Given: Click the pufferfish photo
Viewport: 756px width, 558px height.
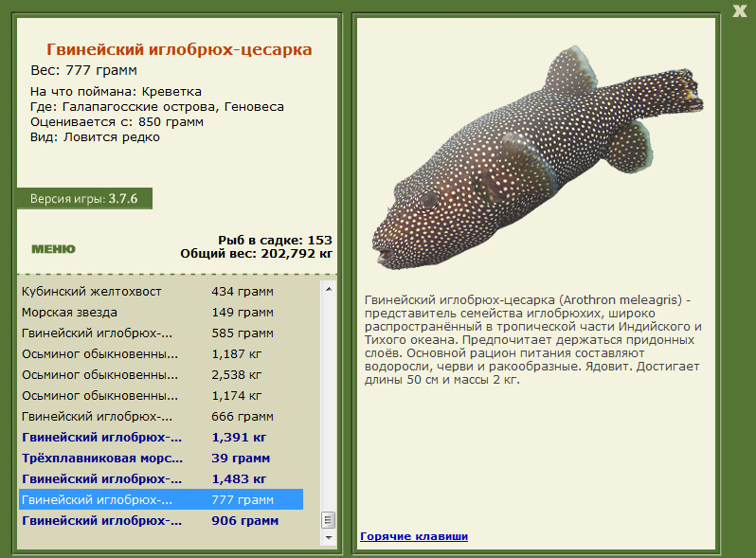Looking at the screenshot, I should pyautogui.click(x=537, y=156).
